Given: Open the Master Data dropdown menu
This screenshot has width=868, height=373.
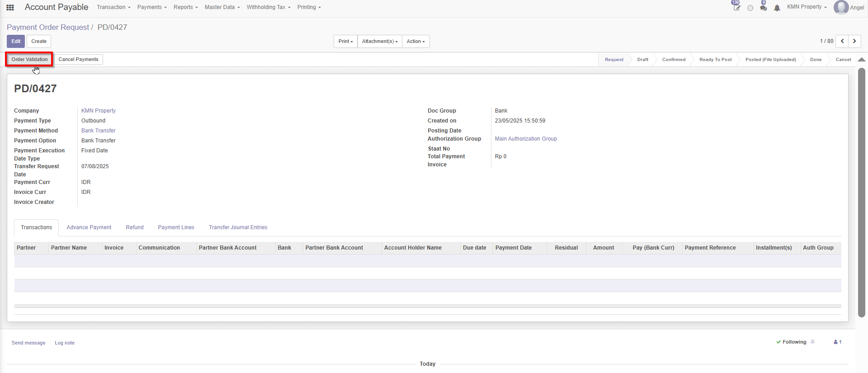Looking at the screenshot, I should pyautogui.click(x=222, y=7).
